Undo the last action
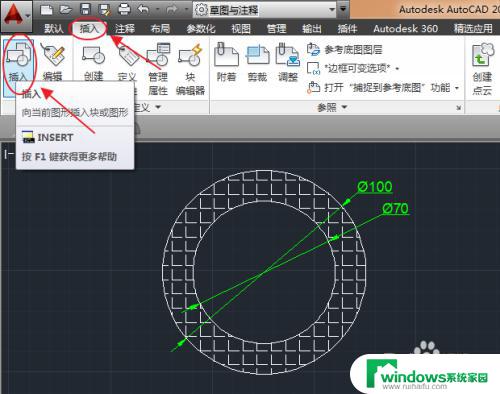The image size is (500, 394). click(x=143, y=10)
